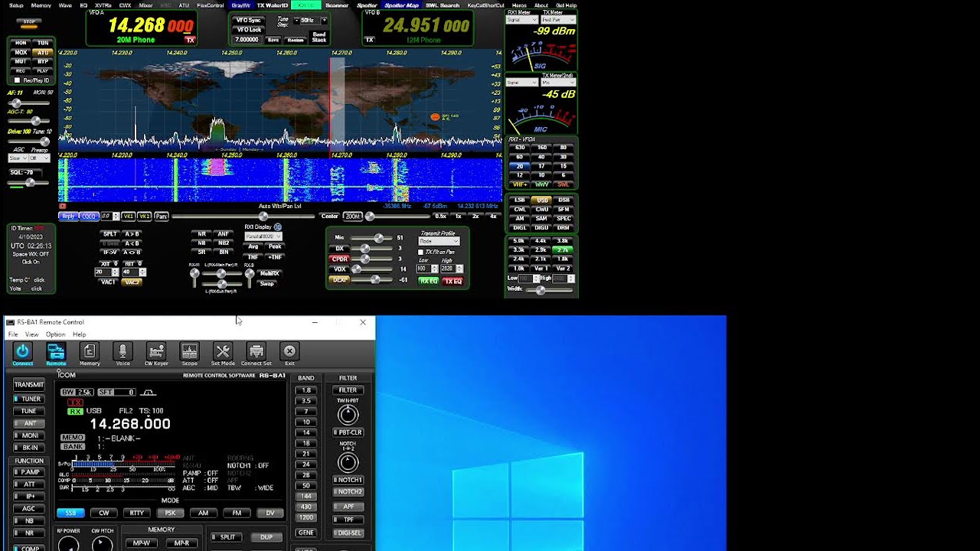Toggle the ATT function in RS-BA1
Viewport: 980px width, 551px height.
(x=29, y=484)
